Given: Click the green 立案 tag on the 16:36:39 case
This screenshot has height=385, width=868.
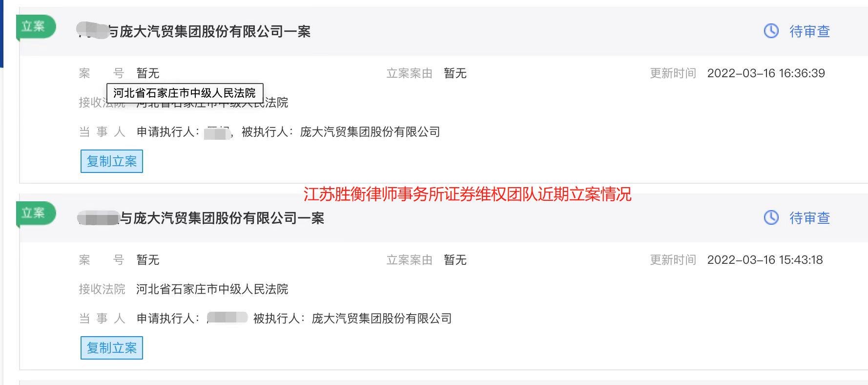Looking at the screenshot, I should click(35, 26).
